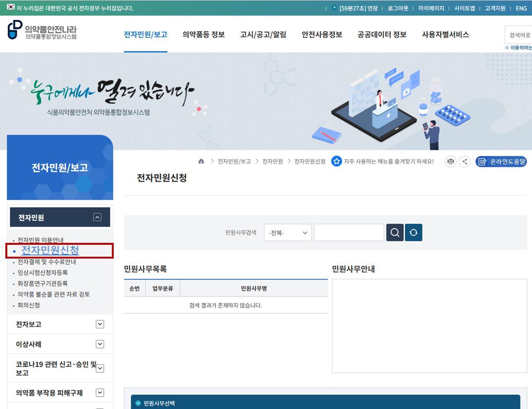Click the refresh icon beside the search button
The width and height of the screenshot is (532, 409).
click(x=413, y=232)
